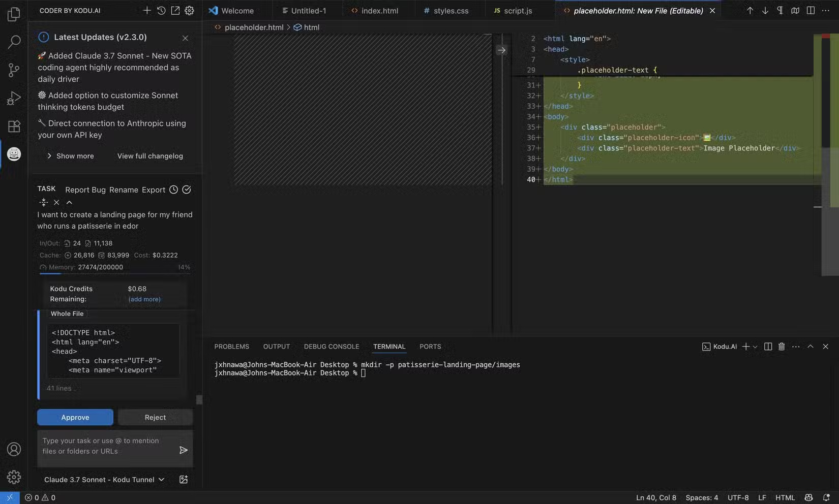Send the message with arrow icon
839x504 pixels.
point(184,450)
